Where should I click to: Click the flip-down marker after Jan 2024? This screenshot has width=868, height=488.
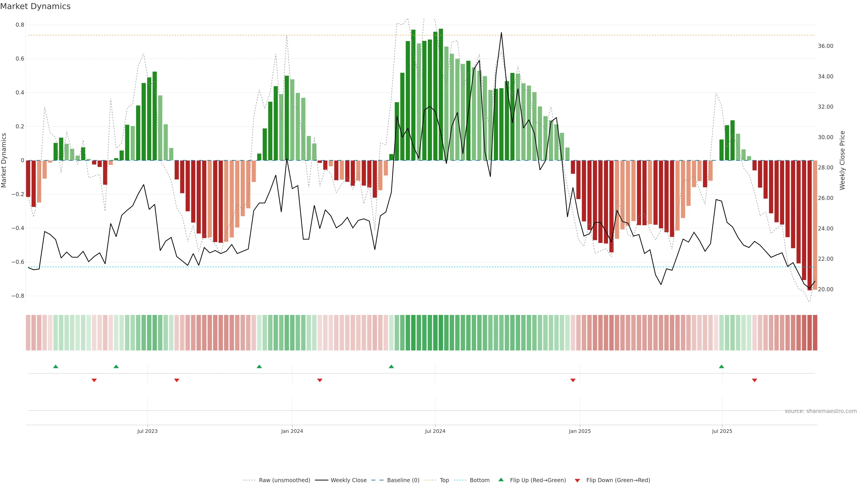click(x=320, y=380)
